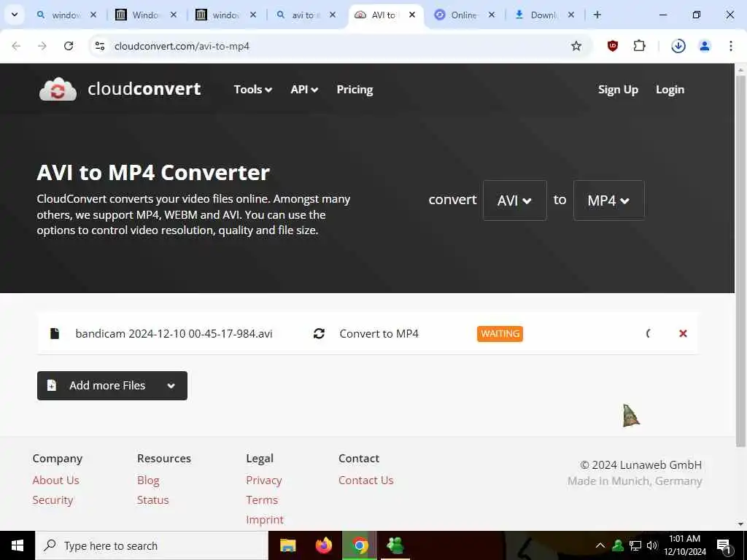Screen dimensions: 747x560
Task: Click the Chrome taskbar icon
Action: [x=360, y=545]
